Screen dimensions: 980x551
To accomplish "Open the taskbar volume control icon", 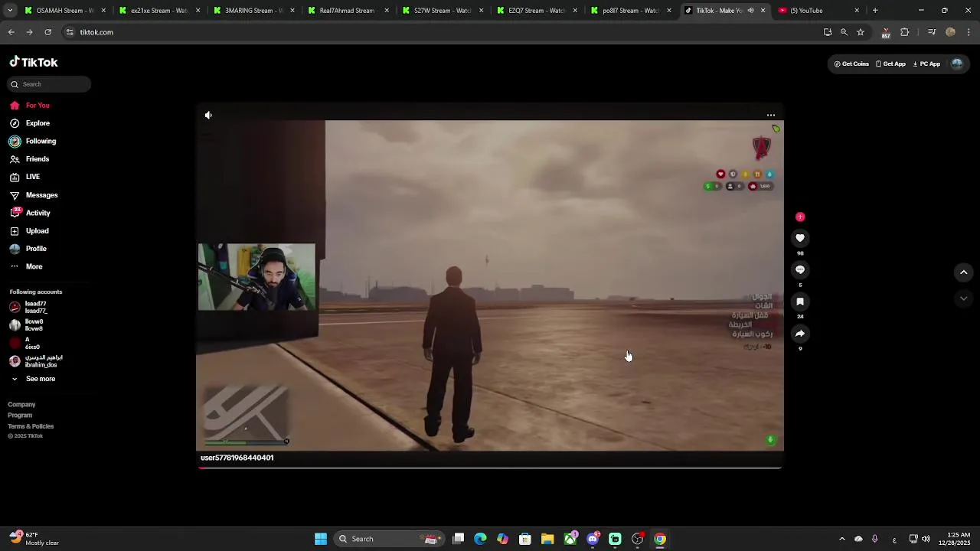I will (926, 539).
